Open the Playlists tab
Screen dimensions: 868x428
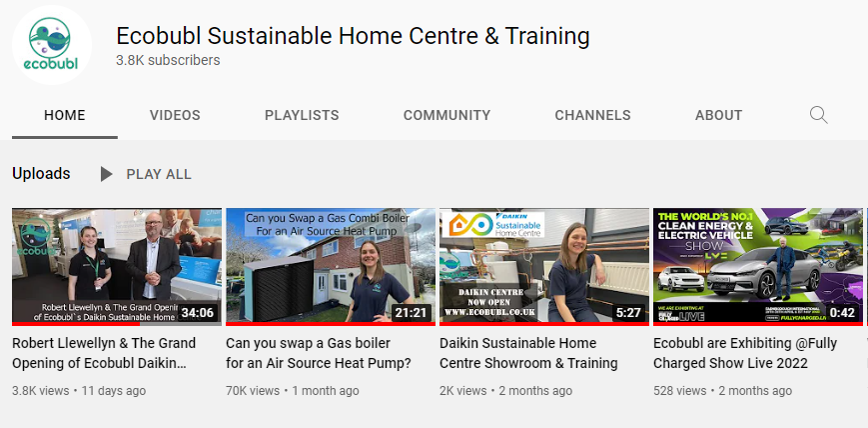click(x=302, y=115)
